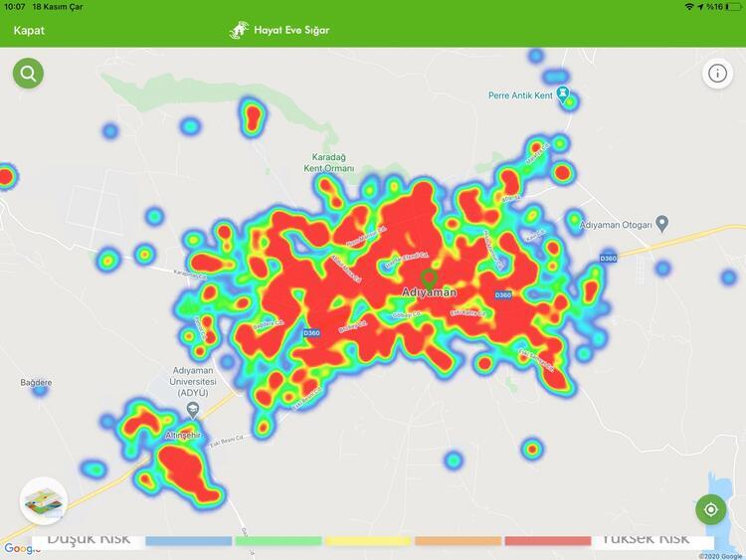Click the red high-risk legend swatch

point(547,541)
